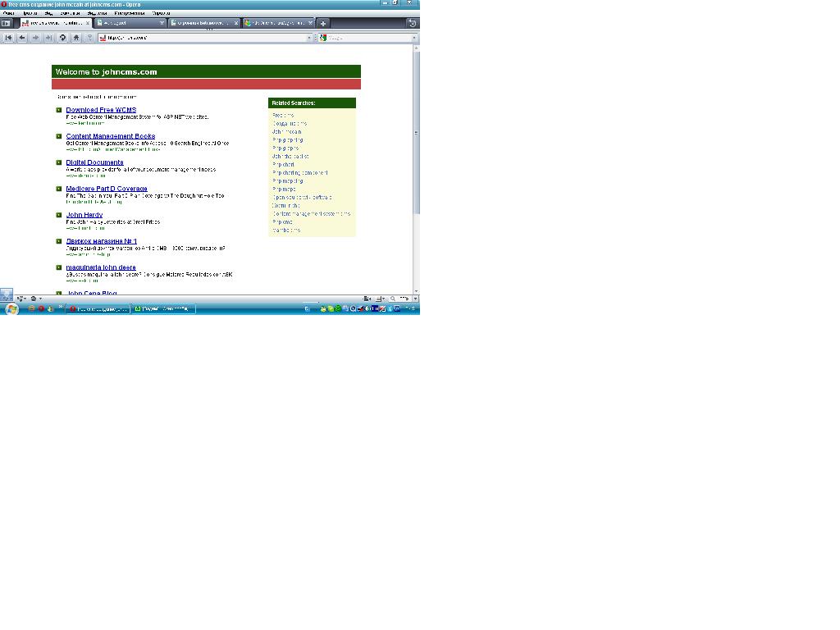
Task: Open the Закладки menu
Action: click(x=71, y=13)
